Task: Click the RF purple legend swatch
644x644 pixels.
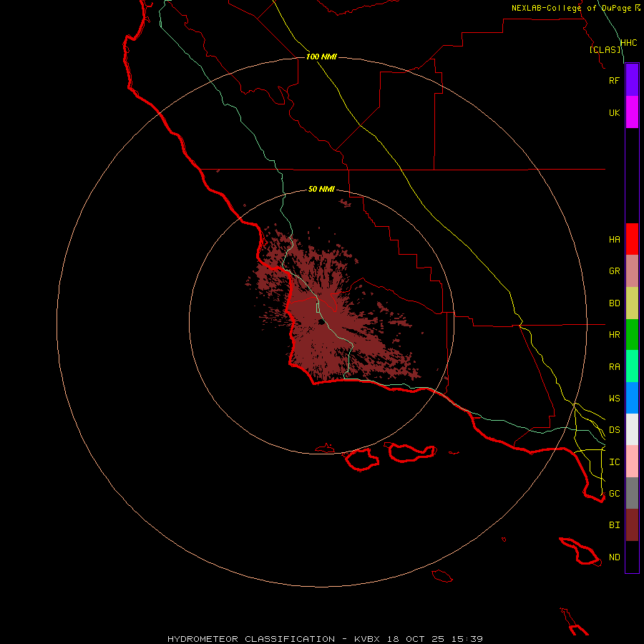Action: coord(632,80)
